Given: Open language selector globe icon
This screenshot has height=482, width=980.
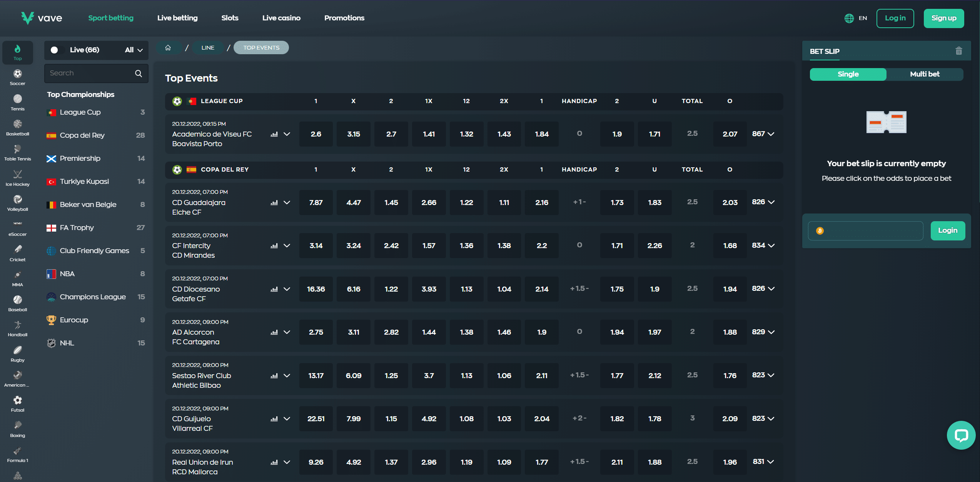Looking at the screenshot, I should point(849,18).
